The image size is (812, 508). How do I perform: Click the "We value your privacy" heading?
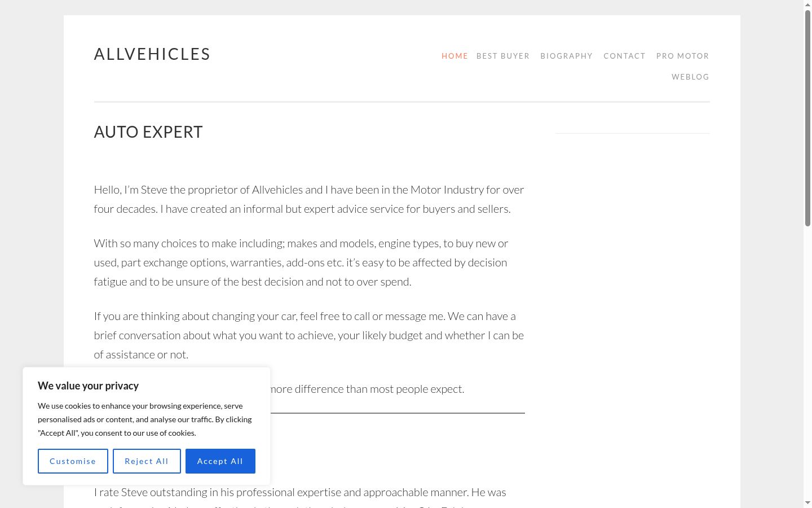88,386
